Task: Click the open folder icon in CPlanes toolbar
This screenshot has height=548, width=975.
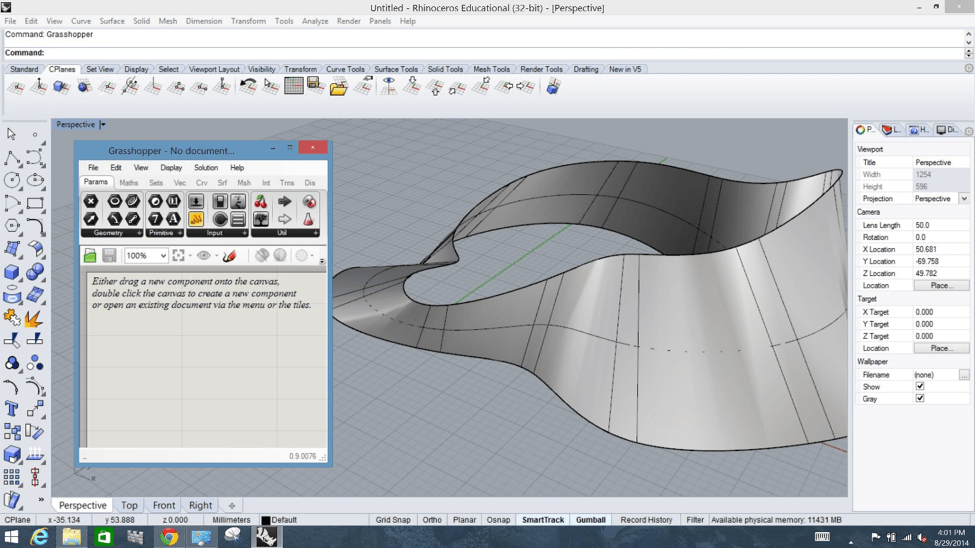Action: click(x=338, y=86)
